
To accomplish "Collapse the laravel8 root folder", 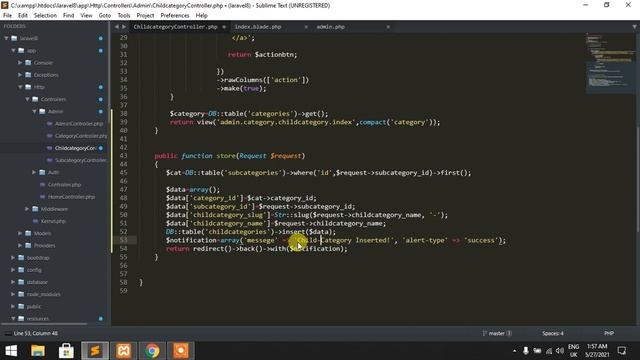I will click(x=6, y=38).
